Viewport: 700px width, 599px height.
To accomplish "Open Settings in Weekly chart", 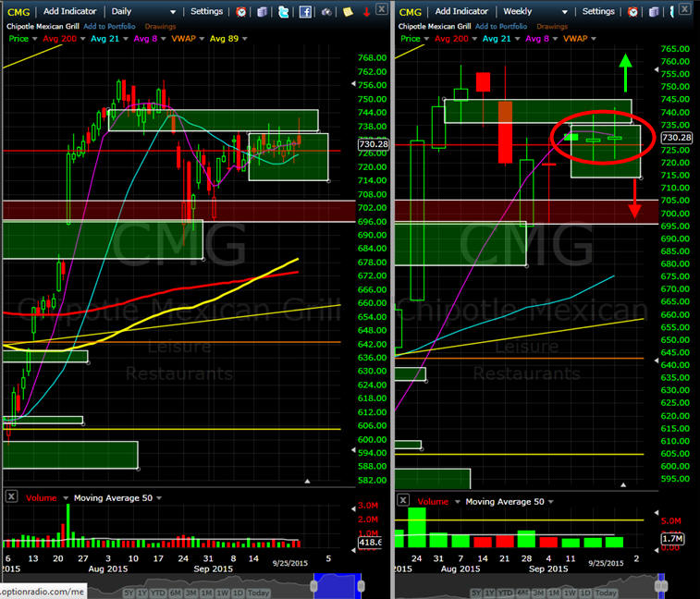I will pos(598,11).
